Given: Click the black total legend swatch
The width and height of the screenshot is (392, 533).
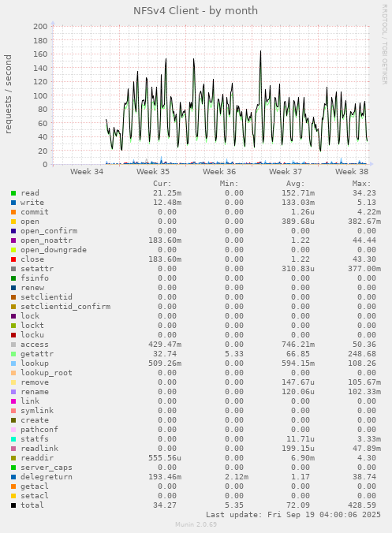Looking at the screenshot, I should [x=13, y=505].
